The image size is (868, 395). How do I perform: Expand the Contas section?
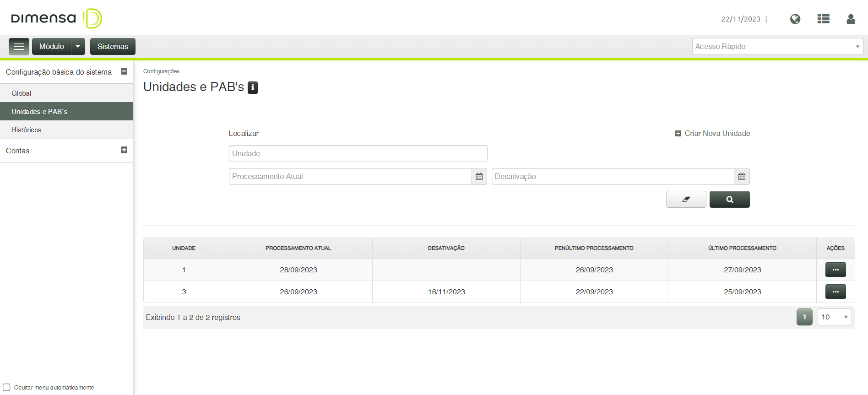coord(124,150)
